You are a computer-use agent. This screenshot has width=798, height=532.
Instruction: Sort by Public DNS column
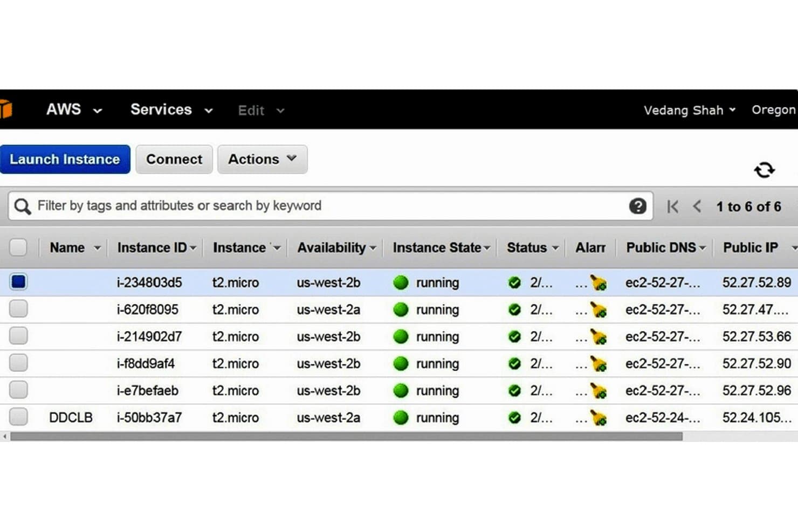[x=665, y=247]
